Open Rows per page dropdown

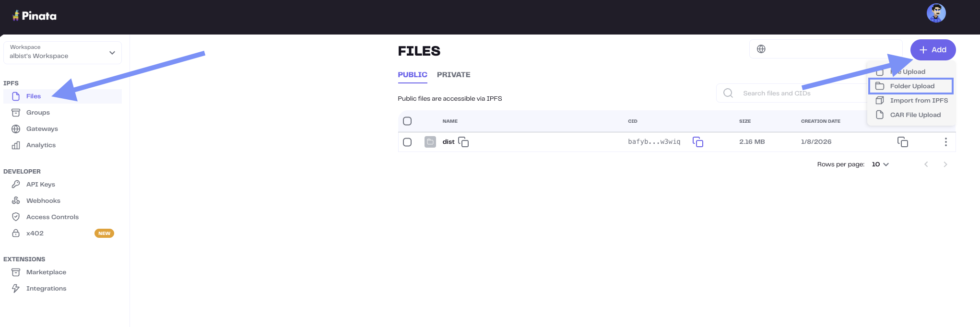point(880,164)
